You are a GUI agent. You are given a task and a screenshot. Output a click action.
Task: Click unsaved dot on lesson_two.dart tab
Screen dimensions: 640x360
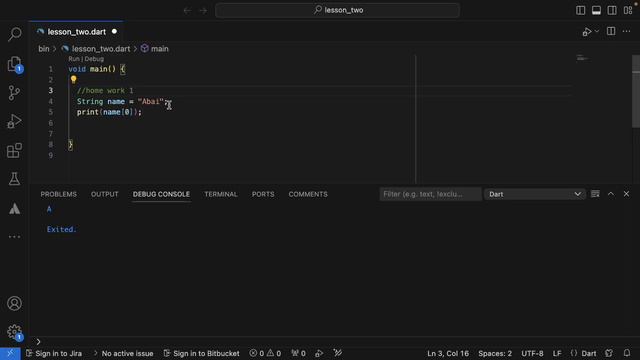coord(114,31)
